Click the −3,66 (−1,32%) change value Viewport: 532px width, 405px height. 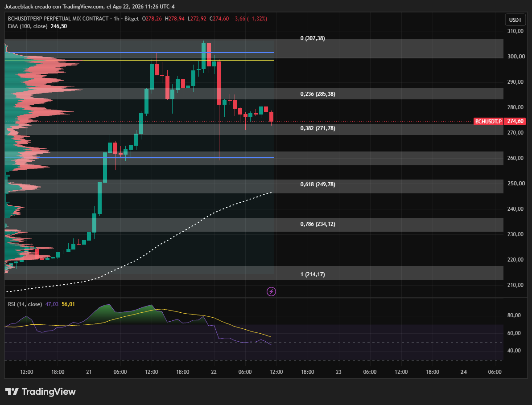point(249,19)
